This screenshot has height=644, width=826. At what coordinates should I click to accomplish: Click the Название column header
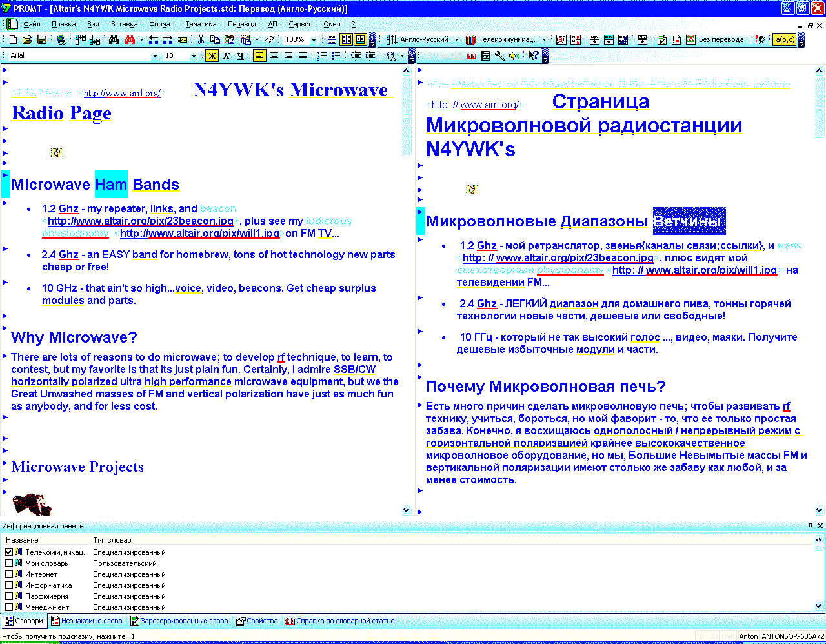click(x=45, y=540)
